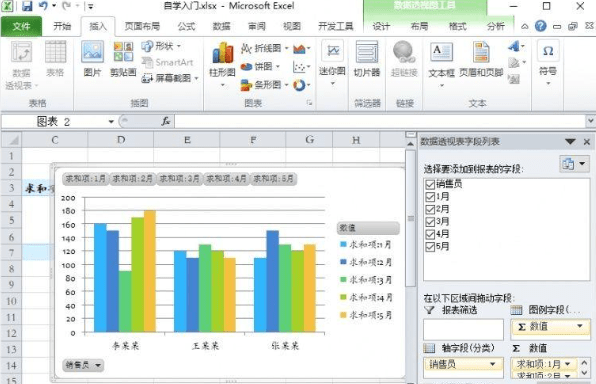
Task: Click the 求和项:1月 field button on chart
Action: tap(86, 179)
